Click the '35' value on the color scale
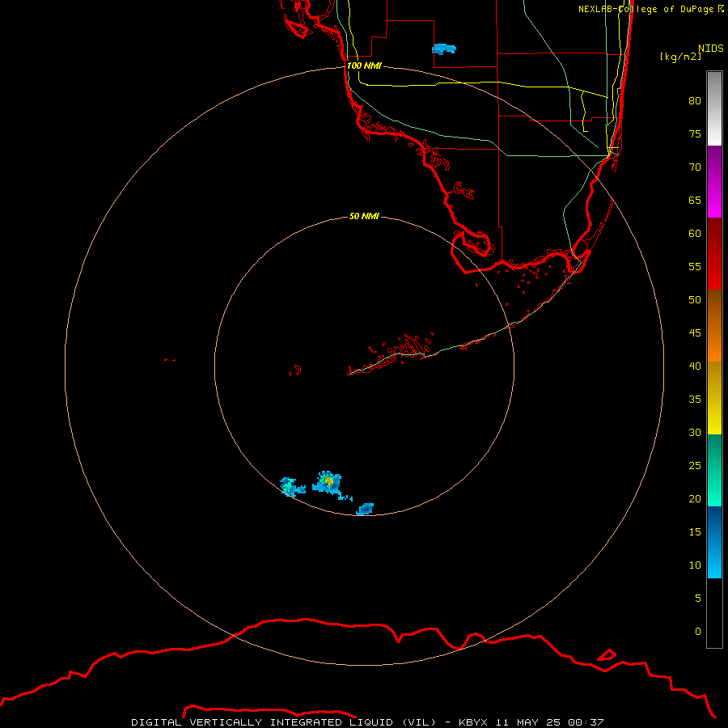The width and height of the screenshot is (728, 728). [x=695, y=400]
